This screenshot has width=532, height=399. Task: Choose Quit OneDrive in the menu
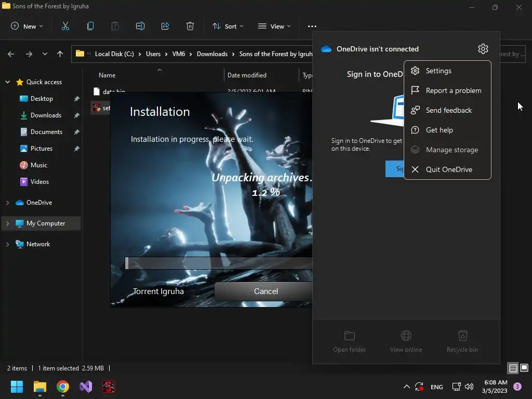click(x=447, y=169)
